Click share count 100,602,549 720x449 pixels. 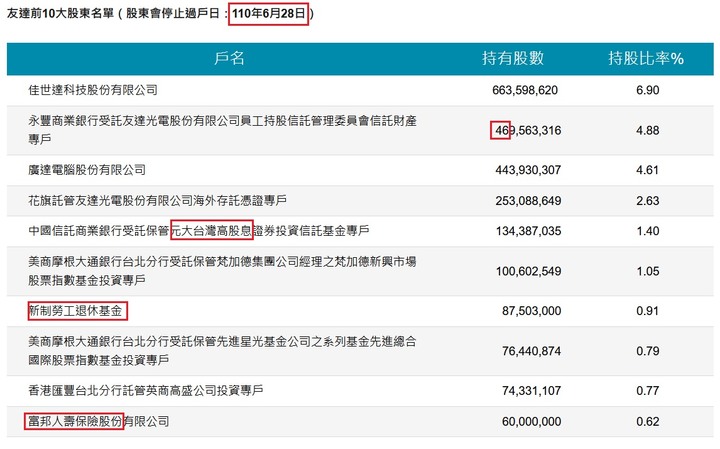(529, 271)
